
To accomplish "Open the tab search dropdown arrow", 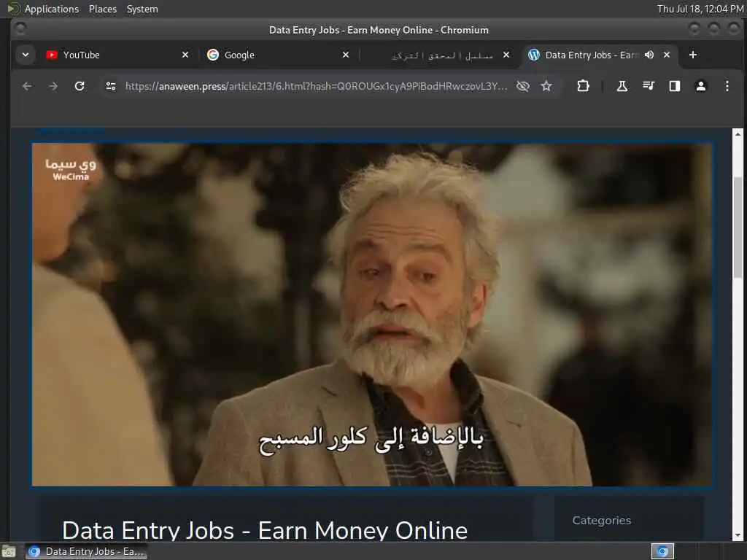I will (26, 55).
